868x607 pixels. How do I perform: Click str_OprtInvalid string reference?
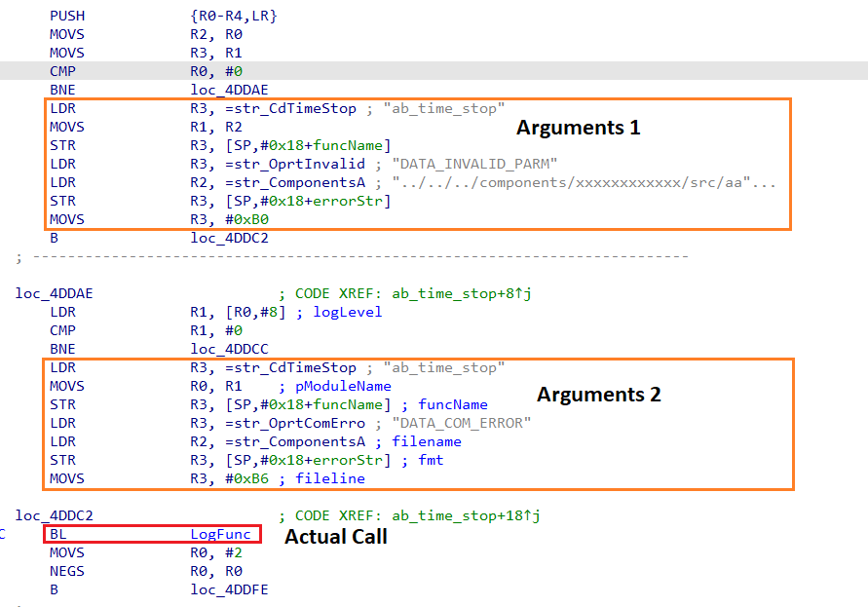(x=295, y=164)
